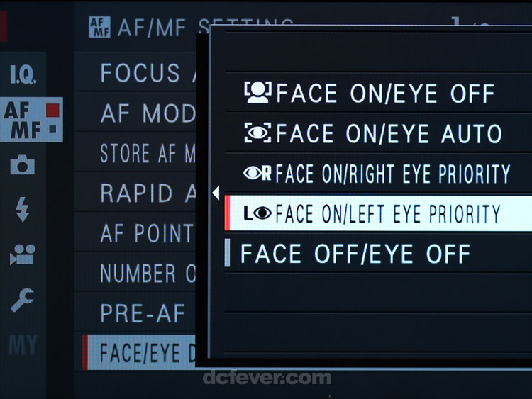Screen dimensions: 532x399
Task: Open the wrench setup tab
Action: (x=23, y=300)
